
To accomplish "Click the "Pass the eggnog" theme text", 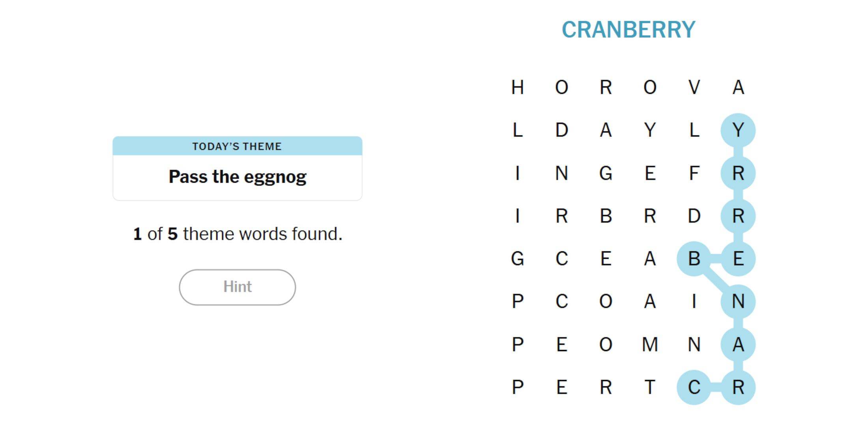I will [x=238, y=177].
